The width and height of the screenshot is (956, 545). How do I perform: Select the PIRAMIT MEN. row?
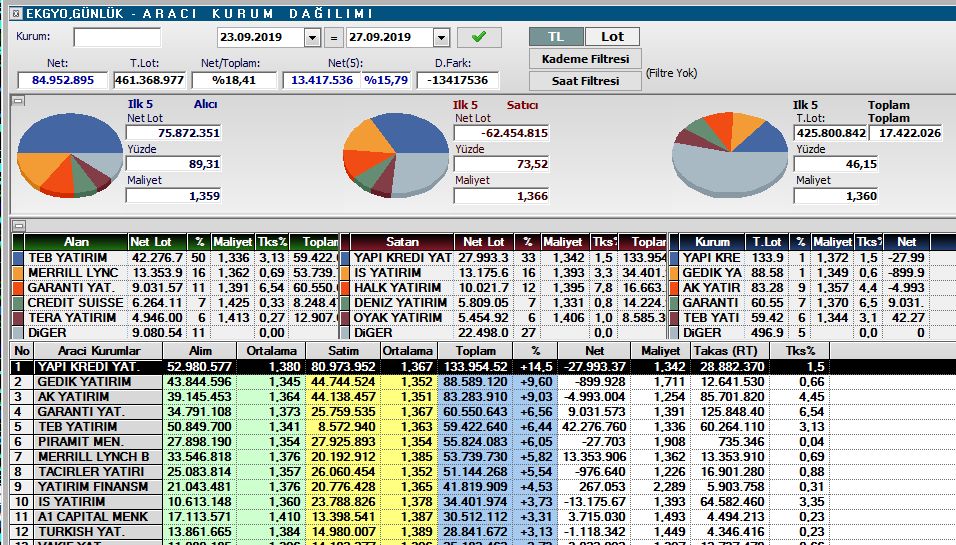[483, 441]
